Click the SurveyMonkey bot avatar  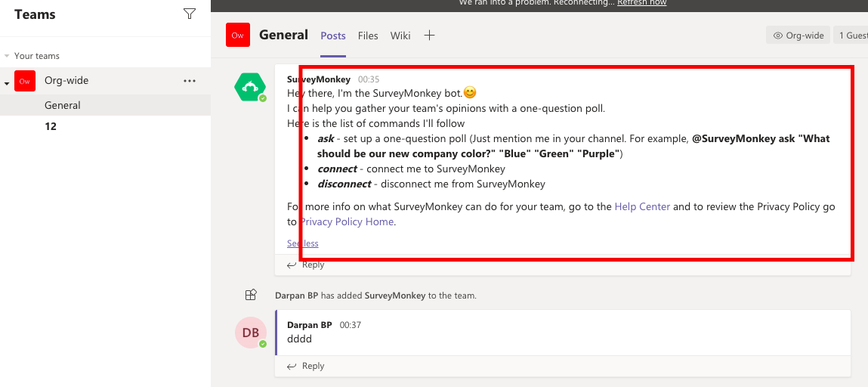pos(250,87)
